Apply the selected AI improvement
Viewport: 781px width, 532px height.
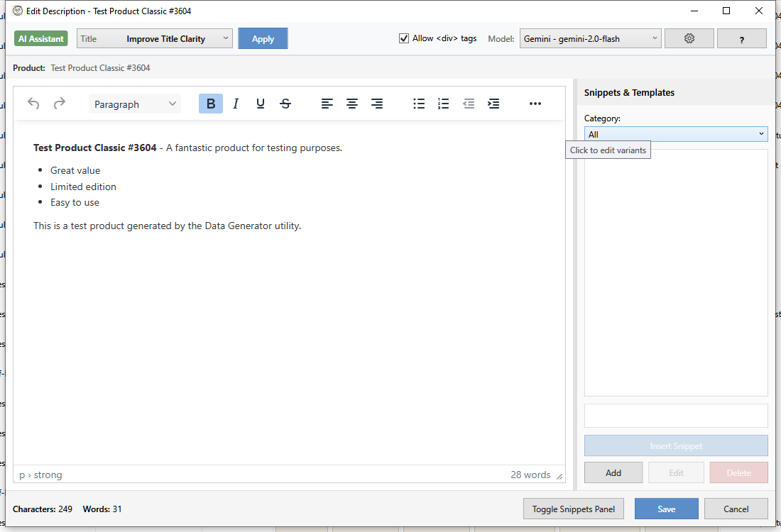263,38
